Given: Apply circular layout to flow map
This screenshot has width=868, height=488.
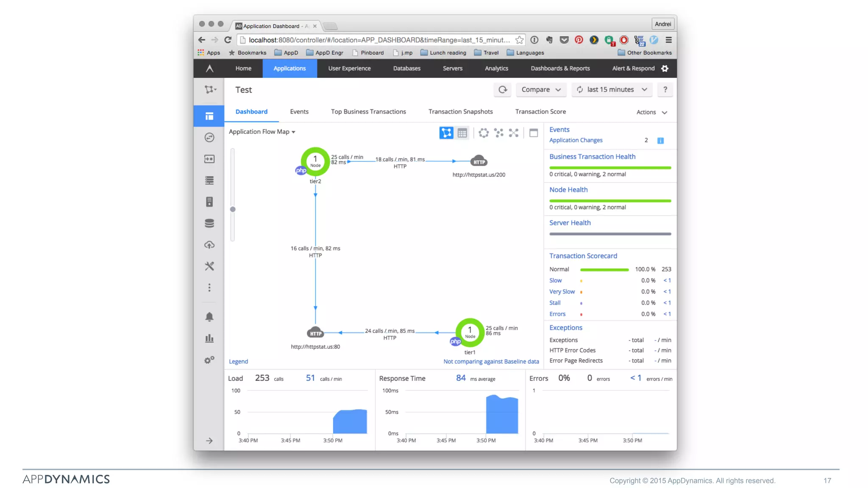Looking at the screenshot, I should pos(484,133).
